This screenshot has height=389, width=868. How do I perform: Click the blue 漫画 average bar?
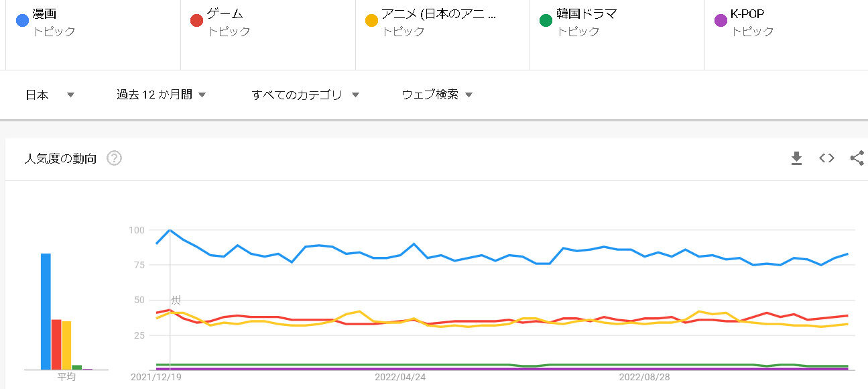(x=46, y=311)
